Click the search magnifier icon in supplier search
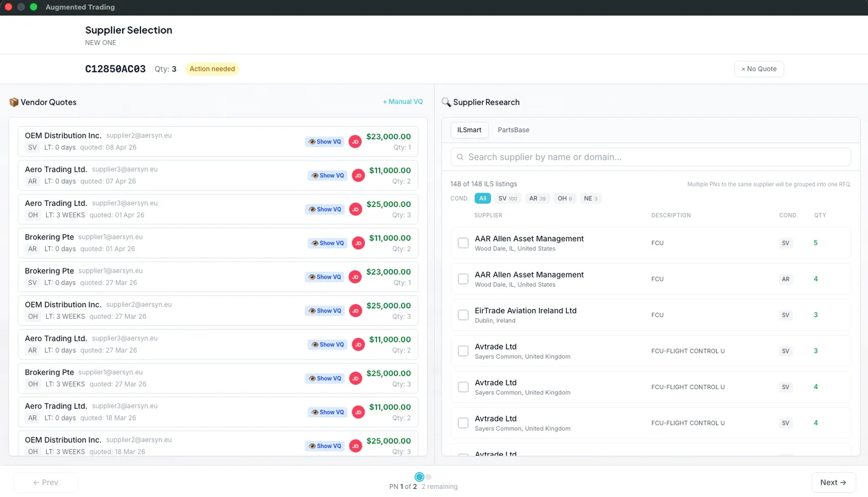 coord(460,157)
